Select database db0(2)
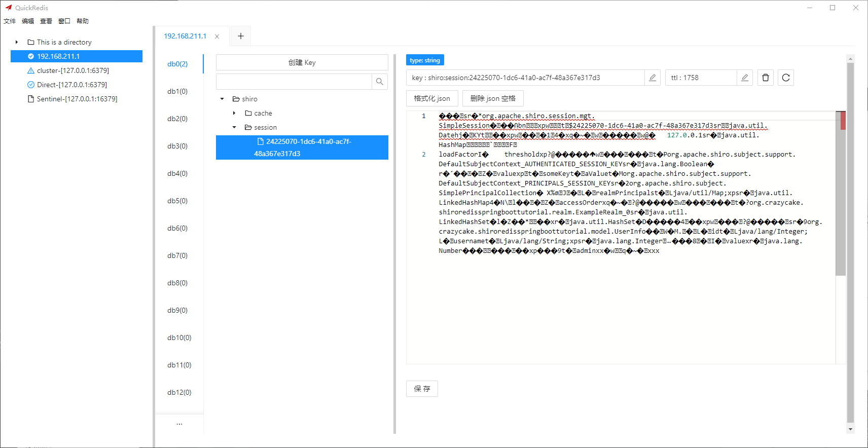This screenshot has height=448, width=868. coord(177,64)
